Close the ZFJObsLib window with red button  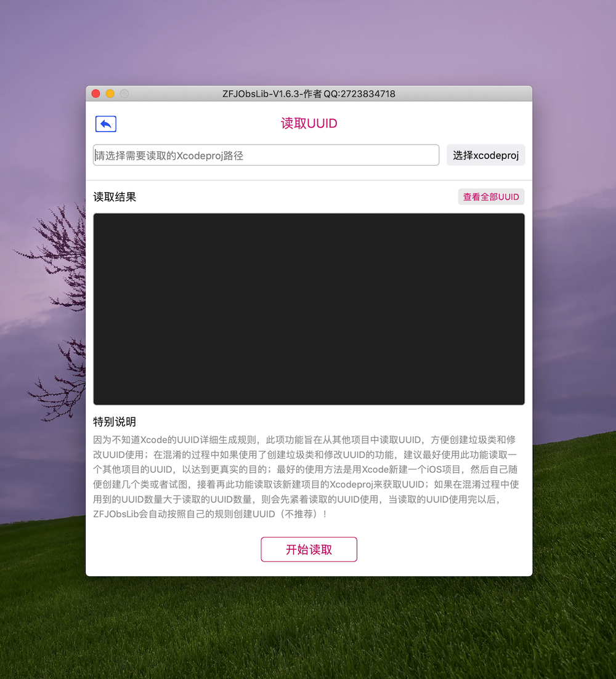pyautogui.click(x=96, y=94)
